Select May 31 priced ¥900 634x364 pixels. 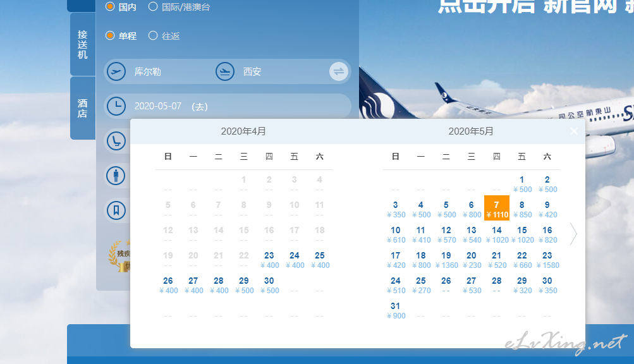coord(396,310)
